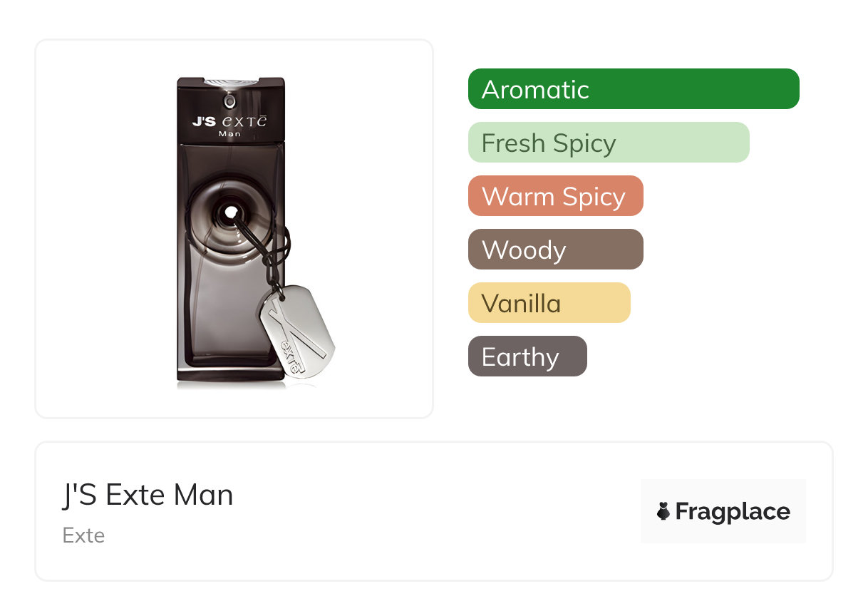Click the perfume bottle's lower glass body

tap(214, 314)
